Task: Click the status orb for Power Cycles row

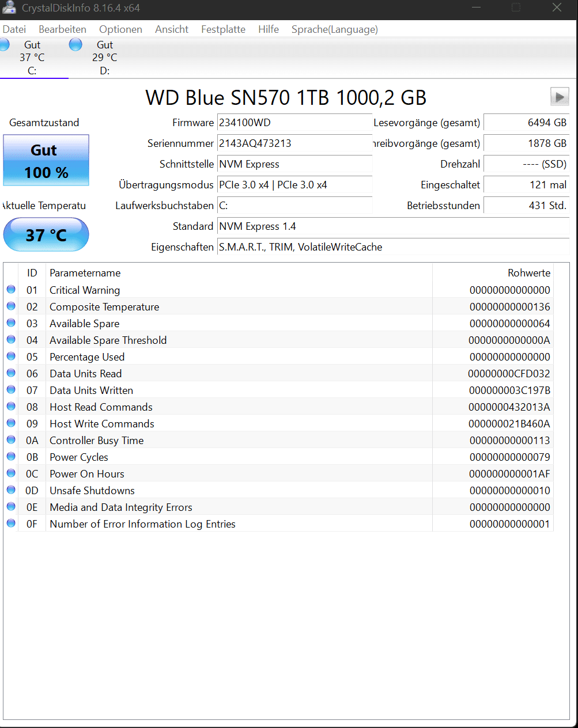Action: point(11,456)
